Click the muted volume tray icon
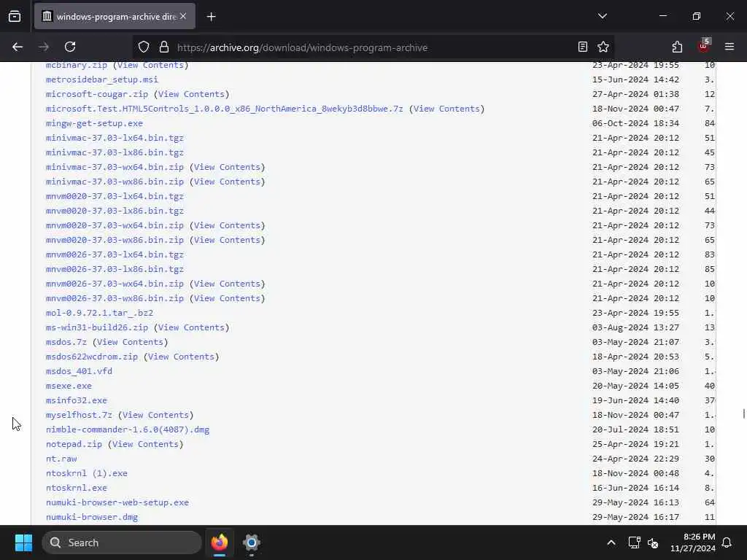The image size is (747, 560). coord(653,542)
